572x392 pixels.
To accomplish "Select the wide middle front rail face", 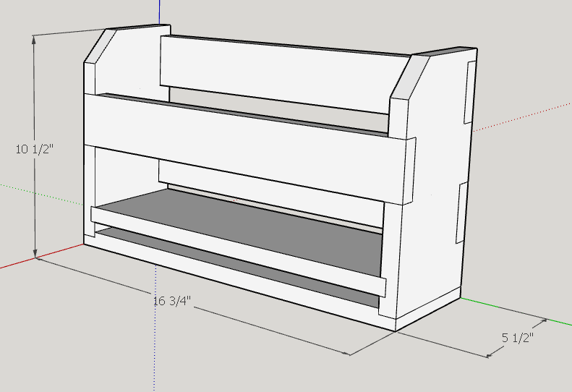I will tap(245, 149).
